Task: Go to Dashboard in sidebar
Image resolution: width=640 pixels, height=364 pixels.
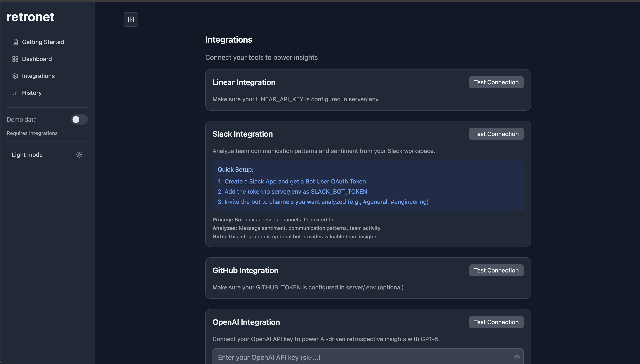Action: click(x=37, y=59)
